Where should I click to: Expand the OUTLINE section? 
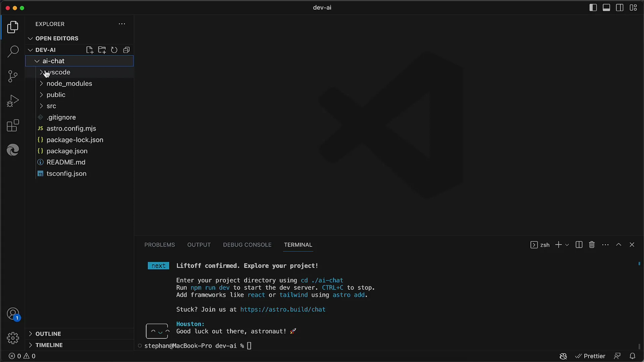pyautogui.click(x=80, y=334)
